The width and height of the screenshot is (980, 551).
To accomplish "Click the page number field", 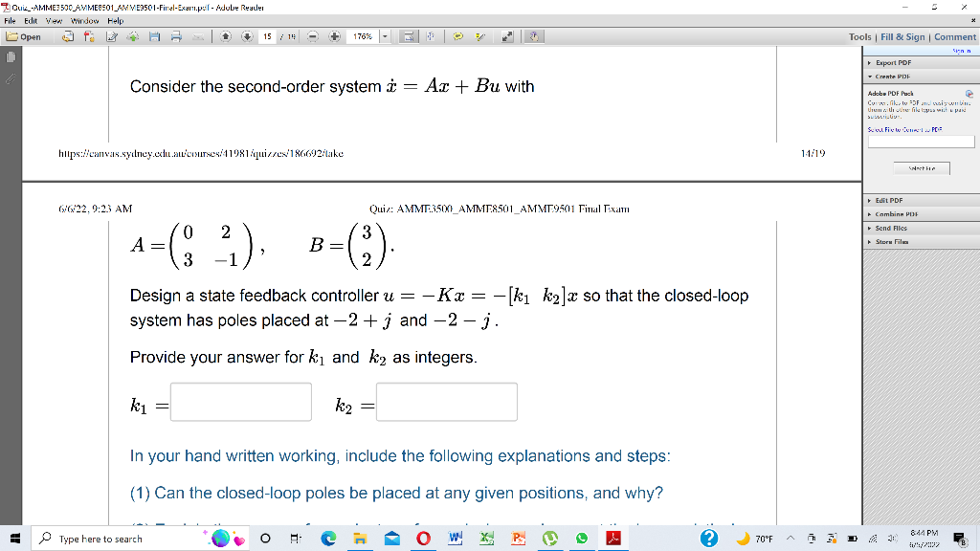I will [268, 37].
